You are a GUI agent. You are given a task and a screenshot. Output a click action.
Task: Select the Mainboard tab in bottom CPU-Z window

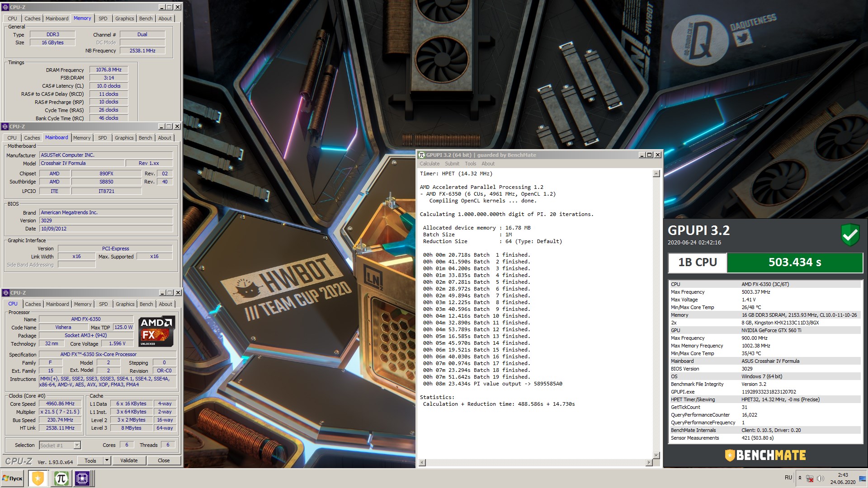coord(57,304)
